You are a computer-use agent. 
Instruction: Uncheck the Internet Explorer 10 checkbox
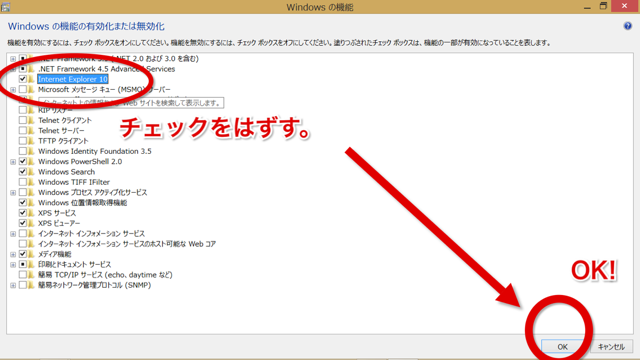click(23, 79)
